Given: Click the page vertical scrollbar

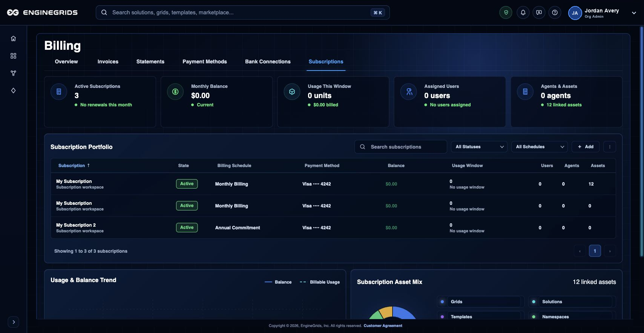Looking at the screenshot, I should point(642,141).
